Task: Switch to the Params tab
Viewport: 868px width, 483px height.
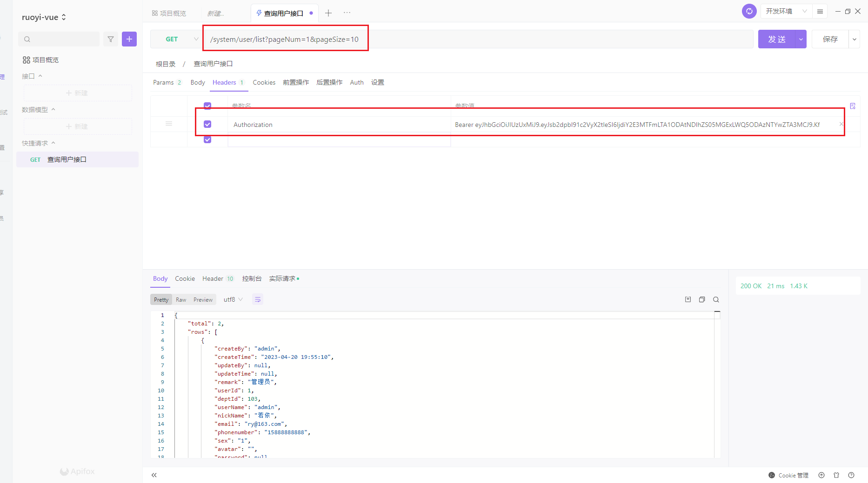Action: pos(167,82)
